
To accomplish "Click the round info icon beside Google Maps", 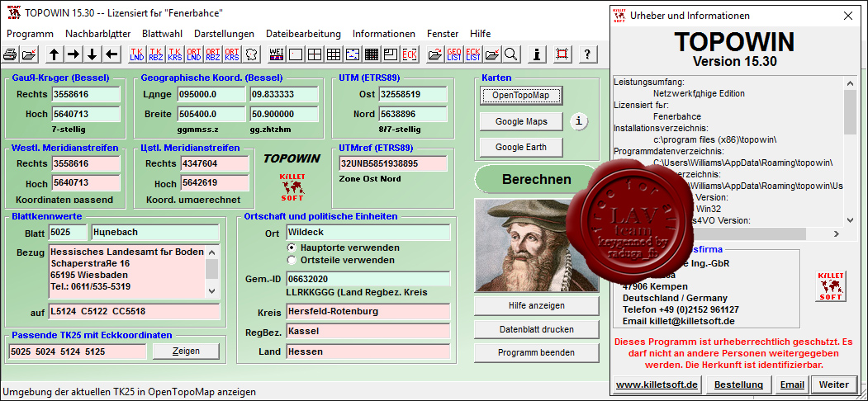I will 579,121.
